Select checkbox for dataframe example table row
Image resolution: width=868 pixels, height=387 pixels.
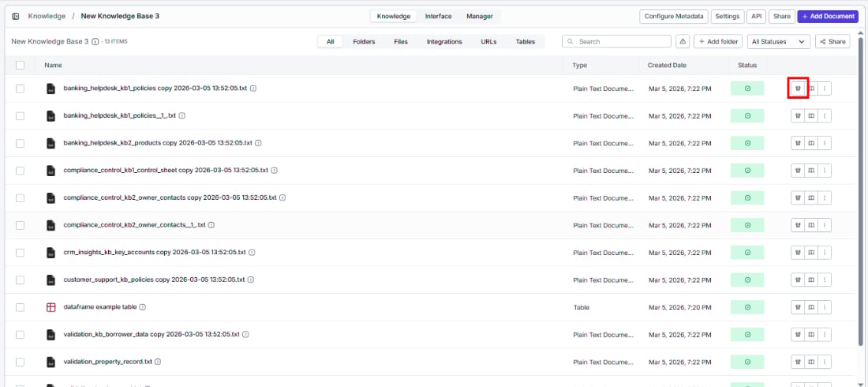pos(20,307)
